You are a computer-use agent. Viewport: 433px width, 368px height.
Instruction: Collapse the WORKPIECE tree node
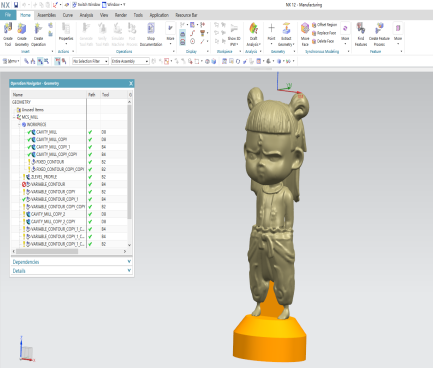[19, 125]
